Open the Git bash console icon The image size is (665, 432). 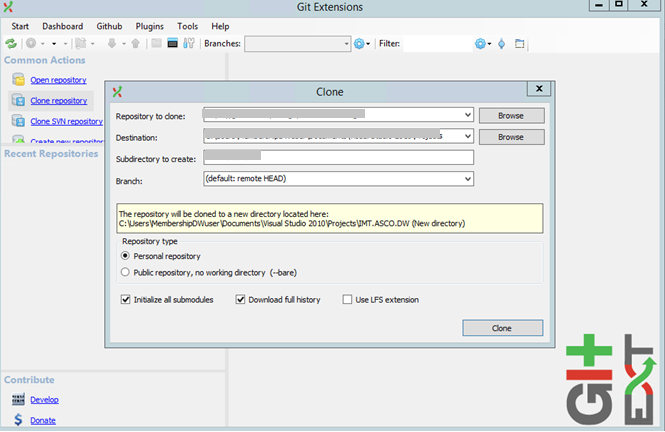click(172, 43)
